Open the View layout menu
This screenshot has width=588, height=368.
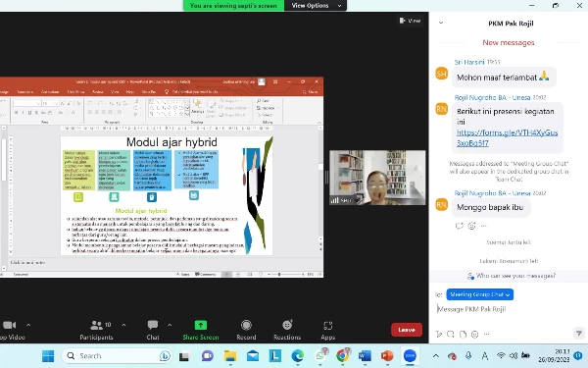[410, 21]
